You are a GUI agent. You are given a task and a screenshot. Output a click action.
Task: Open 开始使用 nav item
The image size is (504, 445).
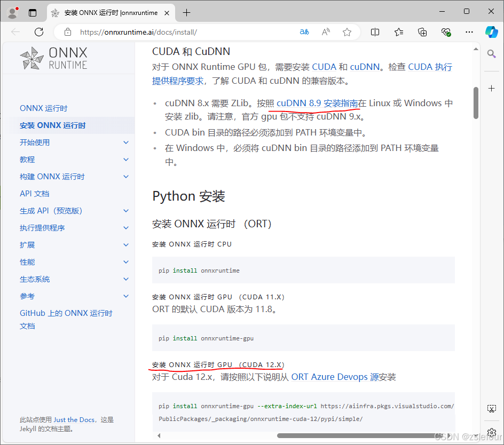[x=35, y=142]
